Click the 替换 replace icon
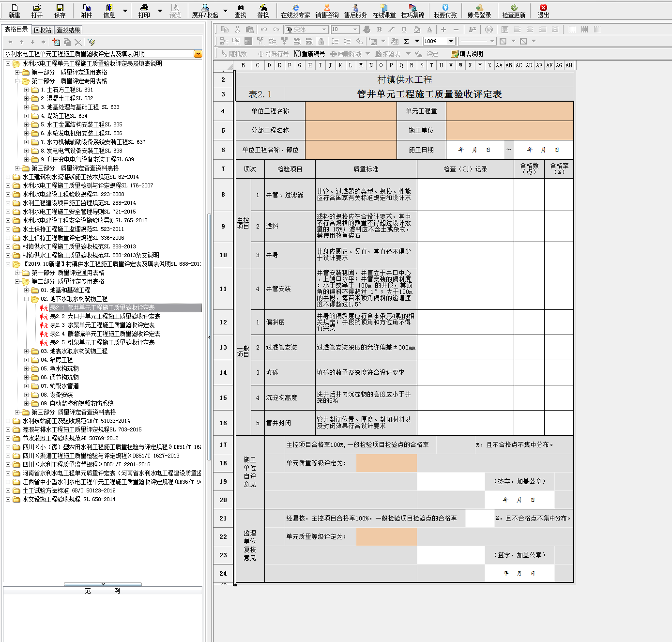 pos(263,11)
